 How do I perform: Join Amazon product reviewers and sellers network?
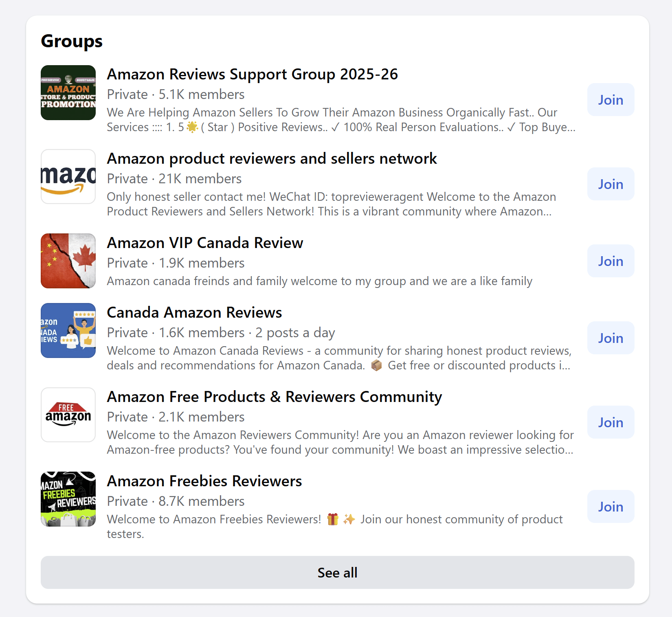(x=611, y=184)
